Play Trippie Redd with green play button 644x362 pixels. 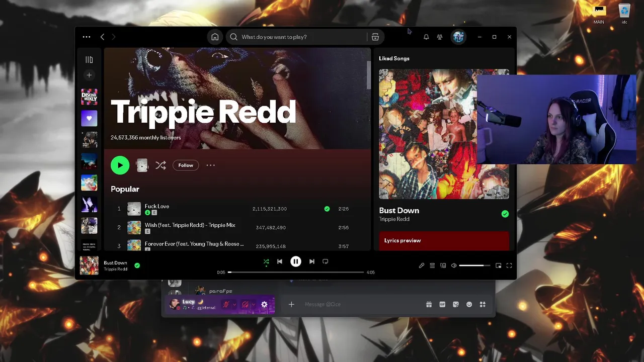click(120, 165)
